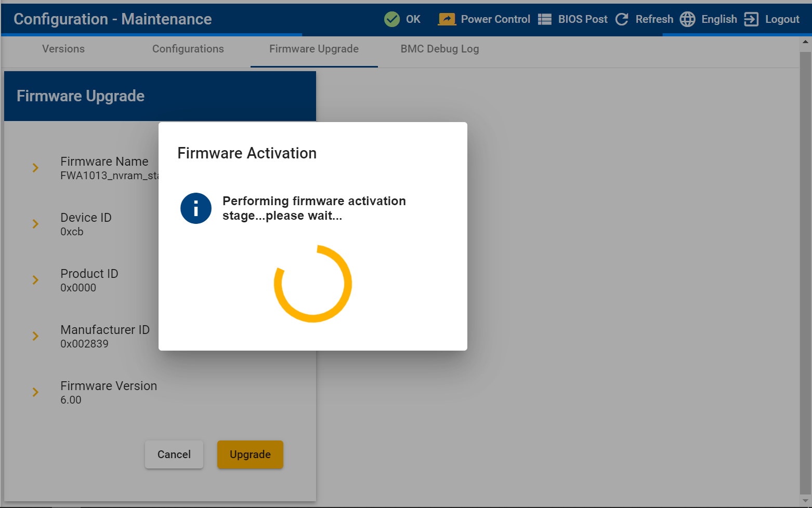Switch to the Versions tab

(63, 49)
